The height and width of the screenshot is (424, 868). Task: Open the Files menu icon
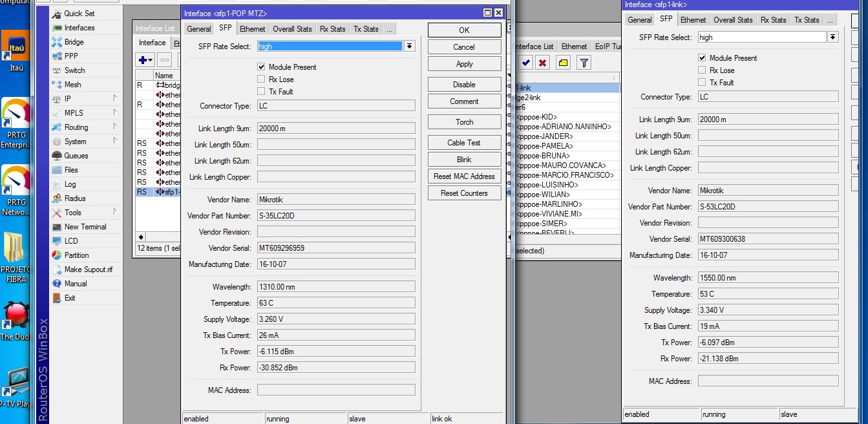click(x=57, y=170)
